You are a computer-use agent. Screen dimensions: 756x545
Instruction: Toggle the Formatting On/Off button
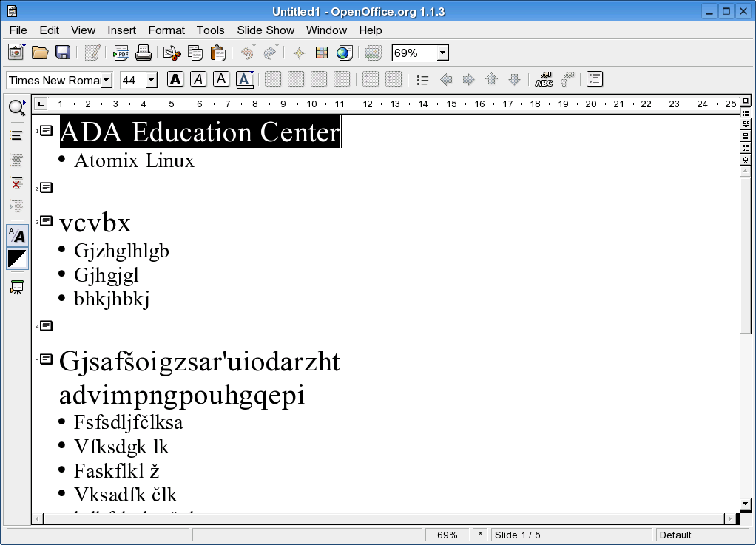pos(17,236)
